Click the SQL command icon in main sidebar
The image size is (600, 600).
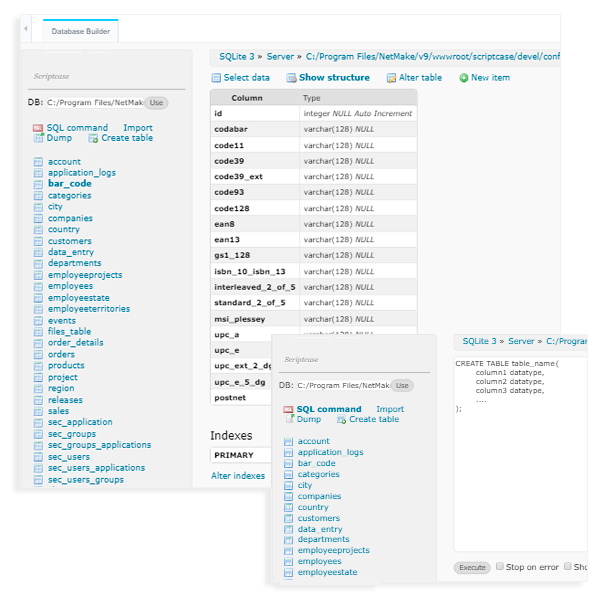pos(38,128)
